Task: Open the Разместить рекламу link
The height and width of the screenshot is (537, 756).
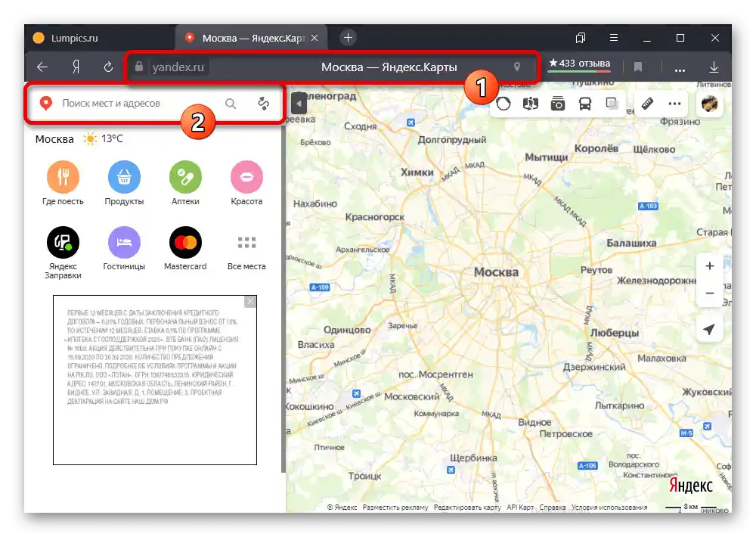Action: coord(395,507)
